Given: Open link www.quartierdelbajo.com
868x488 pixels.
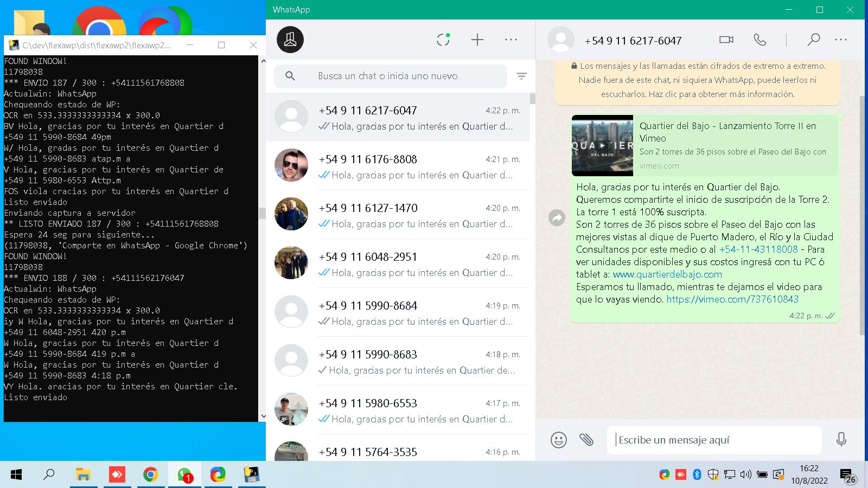Looking at the screenshot, I should click(667, 274).
